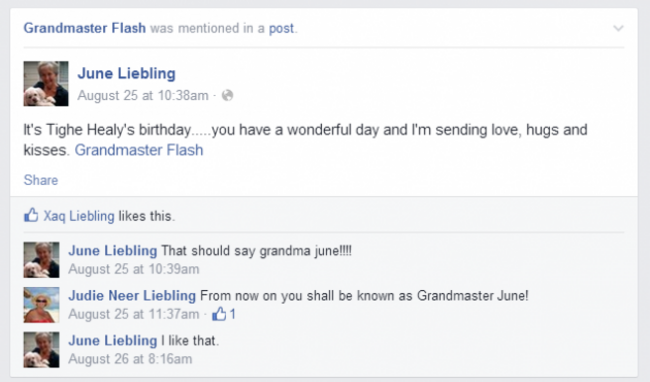
Task: Open June Liebling's name on the post
Action: [126, 73]
